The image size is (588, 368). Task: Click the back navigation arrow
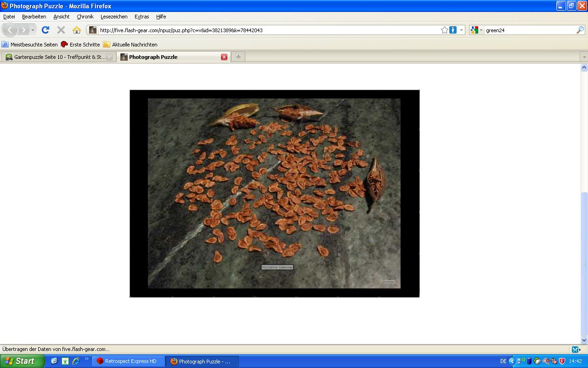[x=10, y=30]
